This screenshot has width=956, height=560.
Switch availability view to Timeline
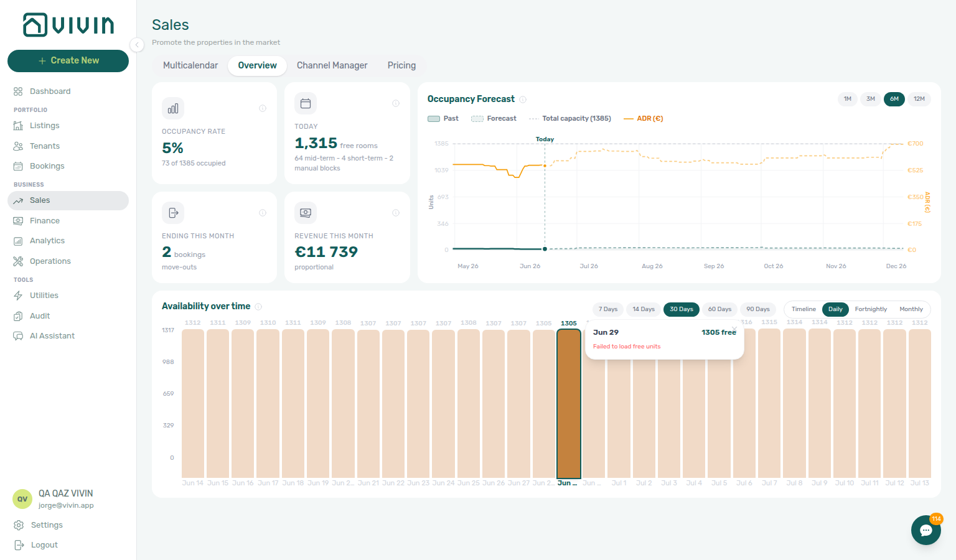tap(804, 309)
